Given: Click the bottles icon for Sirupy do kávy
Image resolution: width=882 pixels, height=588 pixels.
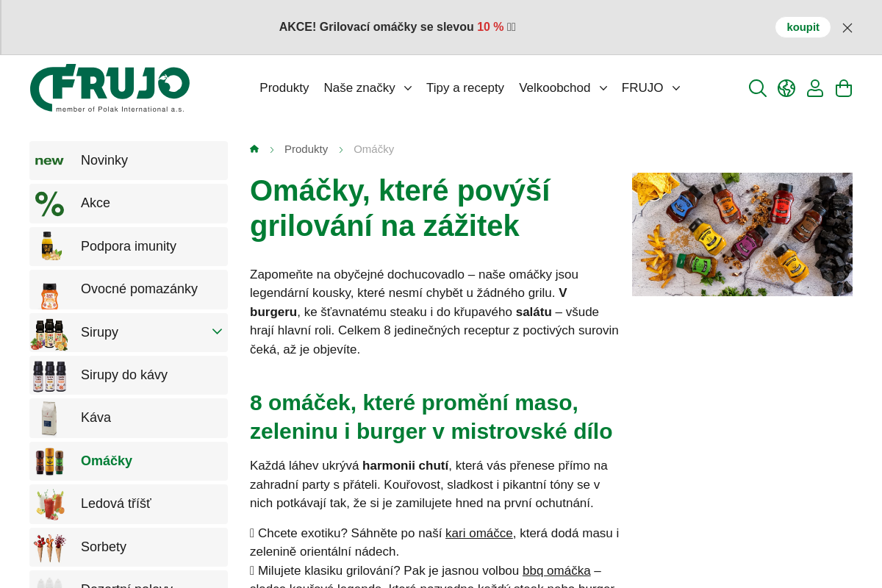Looking at the screenshot, I should tap(49, 376).
